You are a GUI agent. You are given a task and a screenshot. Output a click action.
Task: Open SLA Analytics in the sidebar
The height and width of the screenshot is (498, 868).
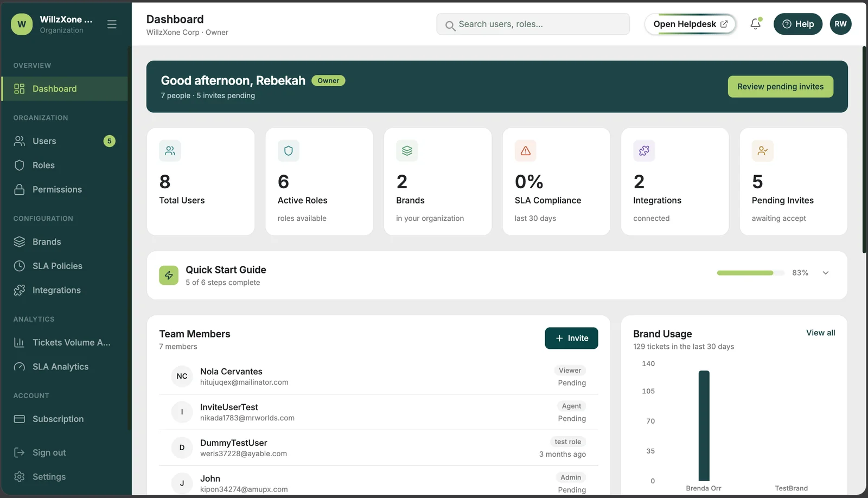[65, 367]
